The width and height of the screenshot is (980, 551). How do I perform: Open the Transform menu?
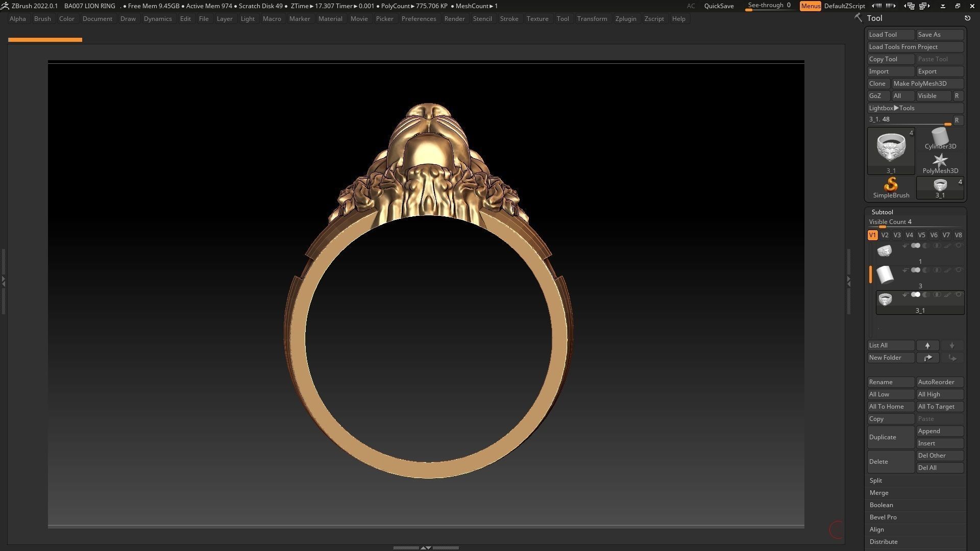pos(592,19)
